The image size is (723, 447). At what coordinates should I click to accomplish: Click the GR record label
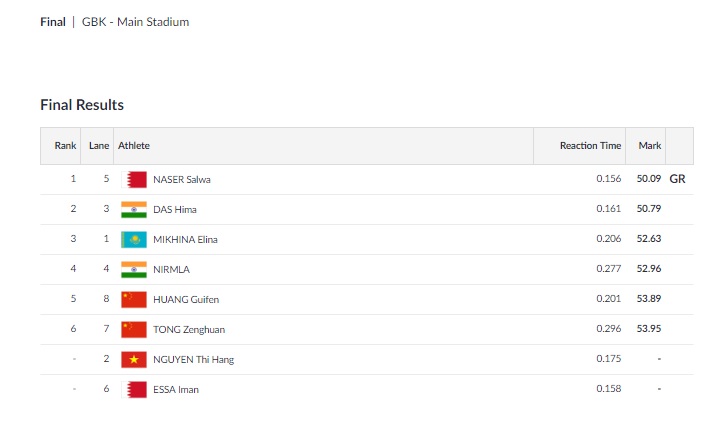(x=677, y=179)
